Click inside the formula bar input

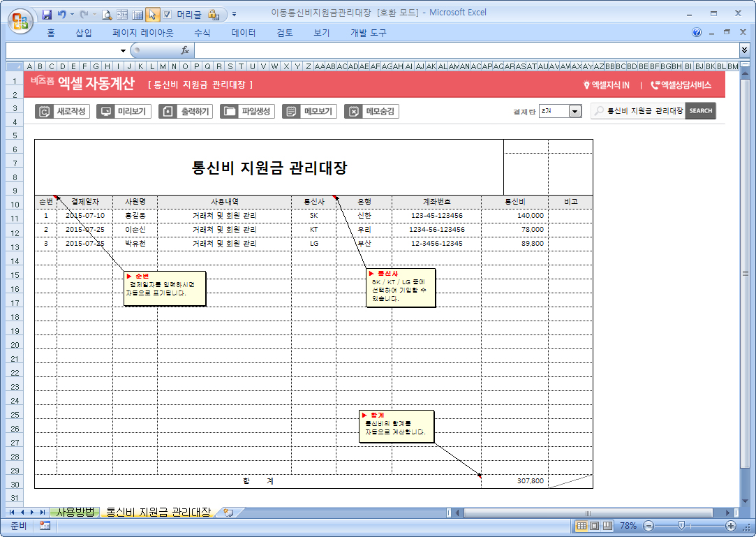pyautogui.click(x=466, y=50)
